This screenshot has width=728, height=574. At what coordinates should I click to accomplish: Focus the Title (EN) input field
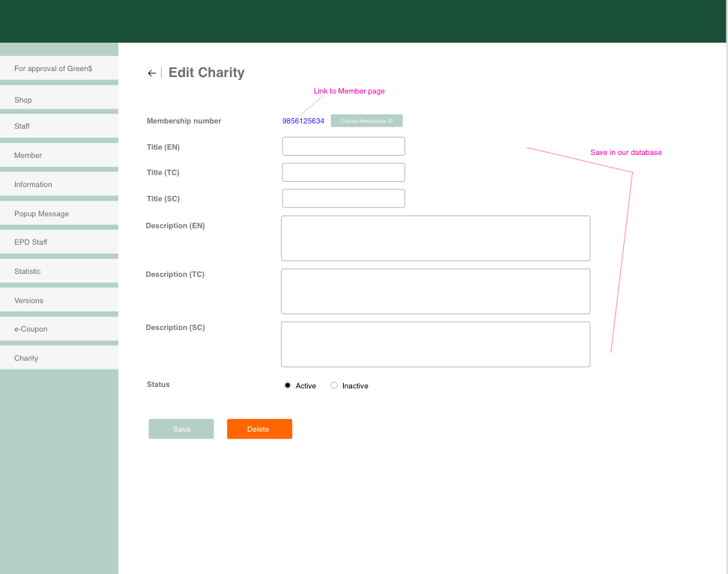pyautogui.click(x=343, y=146)
